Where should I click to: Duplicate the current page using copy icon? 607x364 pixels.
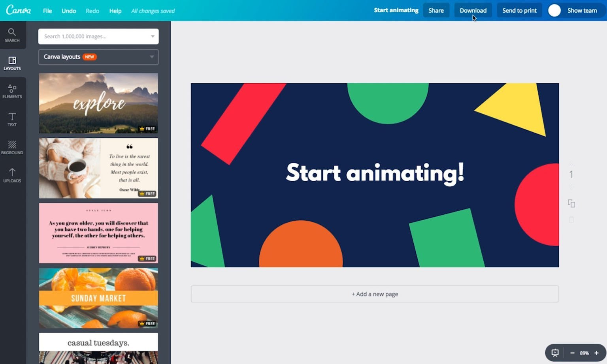click(571, 203)
